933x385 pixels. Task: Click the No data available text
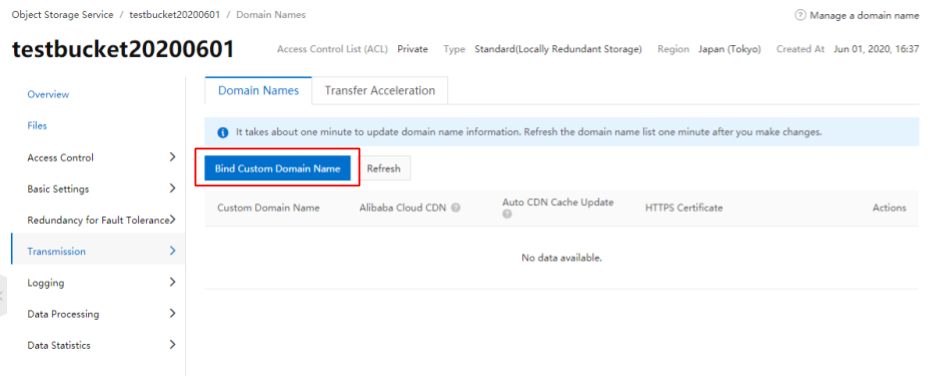coord(562,258)
